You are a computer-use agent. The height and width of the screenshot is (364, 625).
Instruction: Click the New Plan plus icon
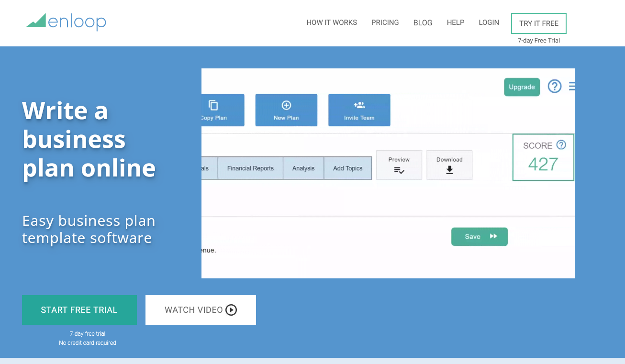click(286, 105)
